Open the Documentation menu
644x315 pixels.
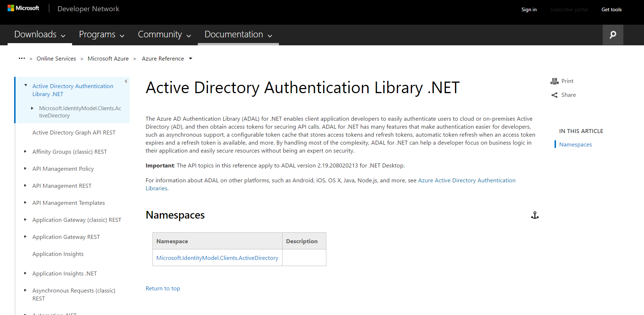click(238, 34)
